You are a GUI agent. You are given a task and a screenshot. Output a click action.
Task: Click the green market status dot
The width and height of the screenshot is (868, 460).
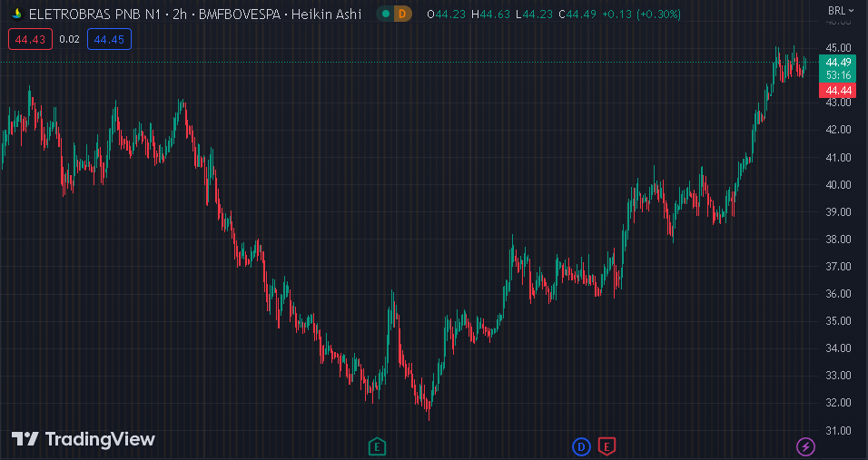386,15
